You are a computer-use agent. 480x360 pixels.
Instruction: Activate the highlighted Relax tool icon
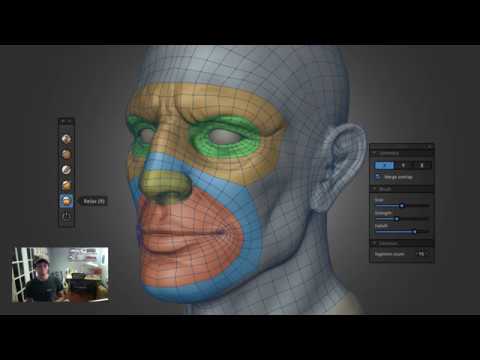pyautogui.click(x=66, y=201)
